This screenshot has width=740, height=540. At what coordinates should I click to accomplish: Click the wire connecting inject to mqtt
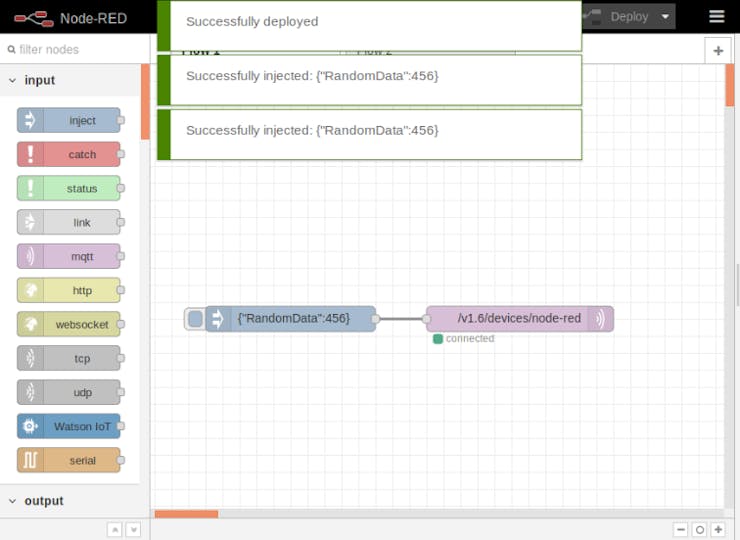[401, 319]
